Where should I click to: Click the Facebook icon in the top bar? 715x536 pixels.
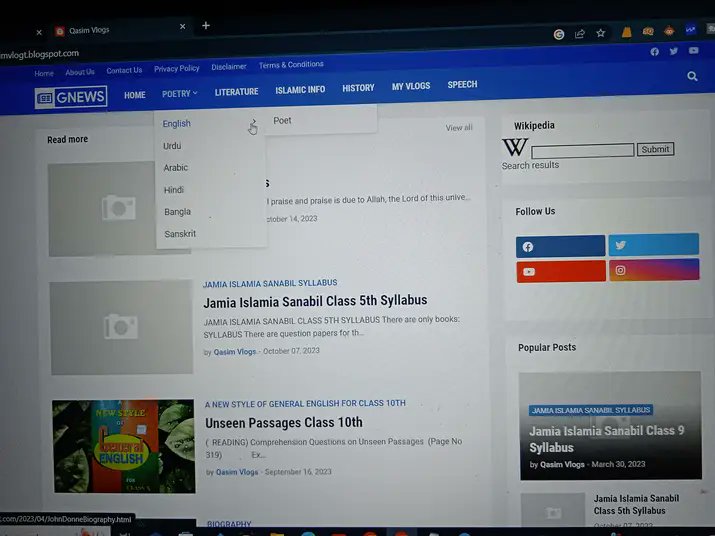654,52
